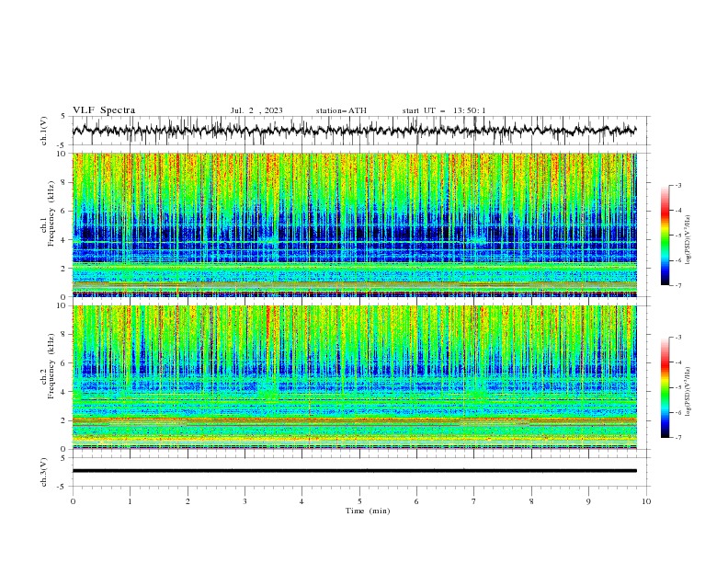Click time axis tick label '1'
728x563 pixels.
coord(130,501)
